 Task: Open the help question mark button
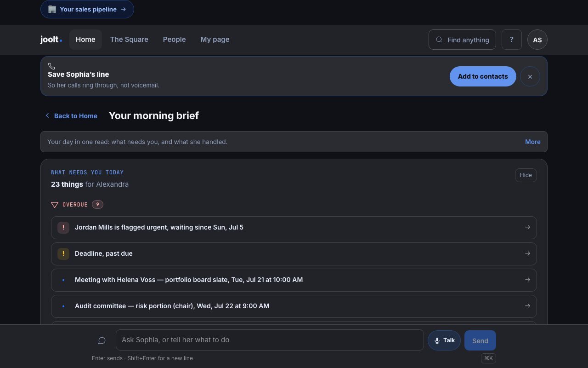[512, 40]
